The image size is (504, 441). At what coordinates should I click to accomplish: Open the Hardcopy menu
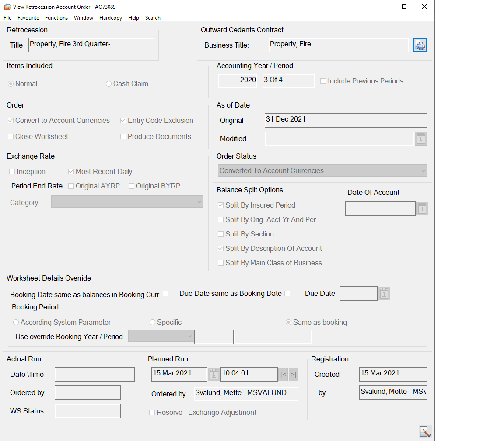tap(111, 18)
